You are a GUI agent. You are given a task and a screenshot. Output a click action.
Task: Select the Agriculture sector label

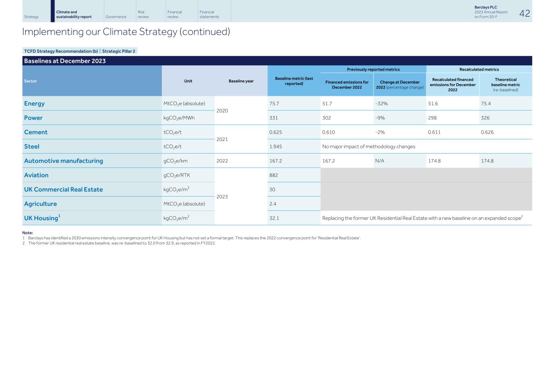point(40,204)
